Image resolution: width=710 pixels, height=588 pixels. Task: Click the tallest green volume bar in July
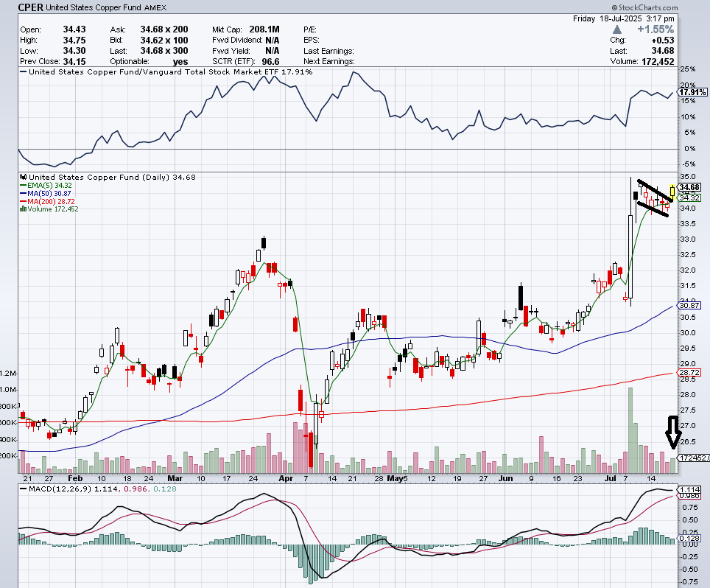point(630,430)
